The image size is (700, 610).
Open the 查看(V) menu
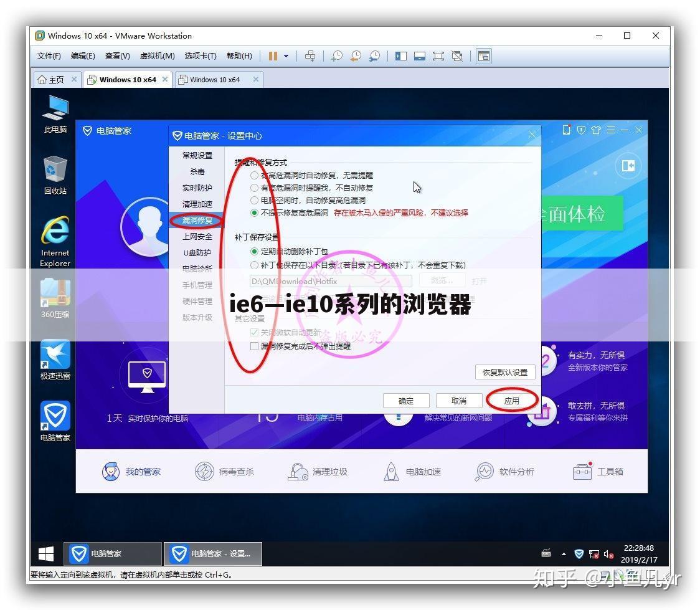pos(118,56)
